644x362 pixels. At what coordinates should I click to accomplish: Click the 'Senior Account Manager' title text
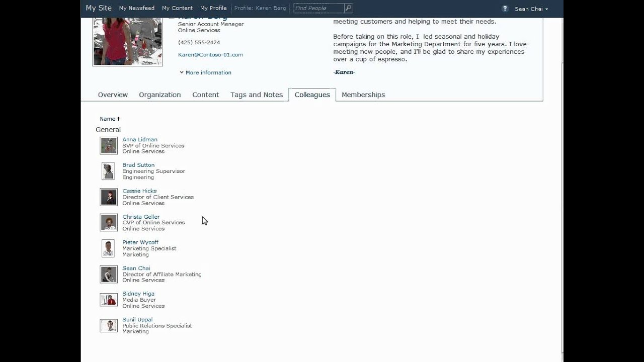211,24
